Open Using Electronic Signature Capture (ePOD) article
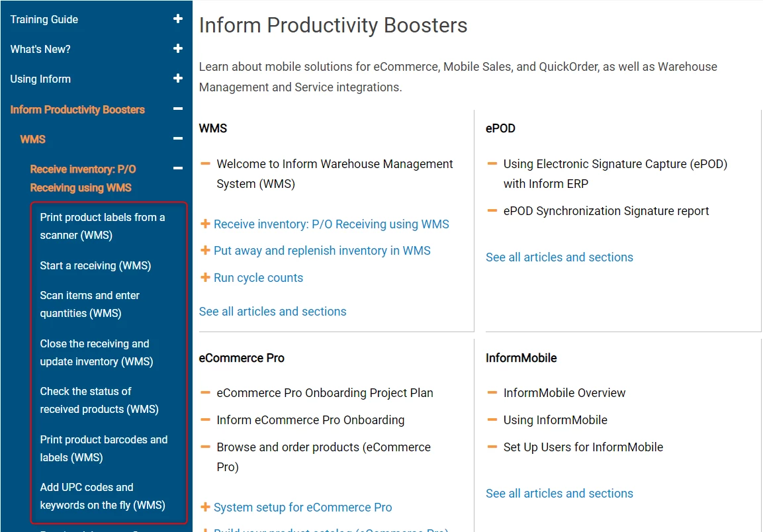763x532 pixels. [x=615, y=174]
